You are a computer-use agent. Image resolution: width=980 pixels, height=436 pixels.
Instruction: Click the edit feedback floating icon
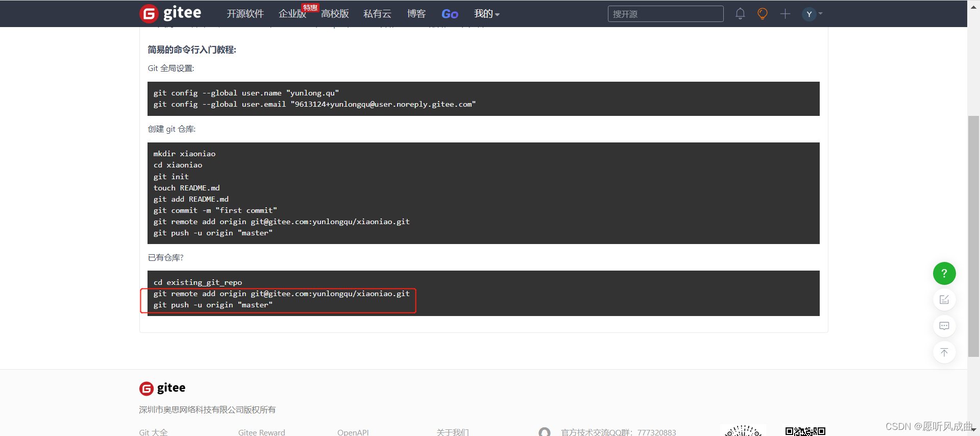point(944,300)
